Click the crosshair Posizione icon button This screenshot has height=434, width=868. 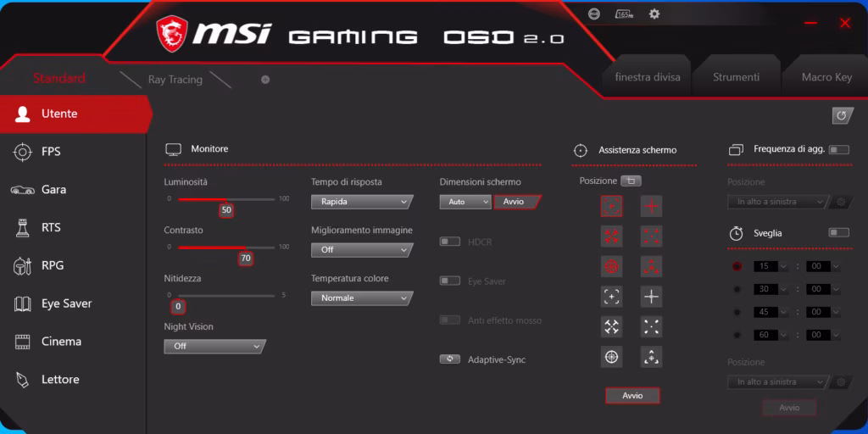[631, 181]
